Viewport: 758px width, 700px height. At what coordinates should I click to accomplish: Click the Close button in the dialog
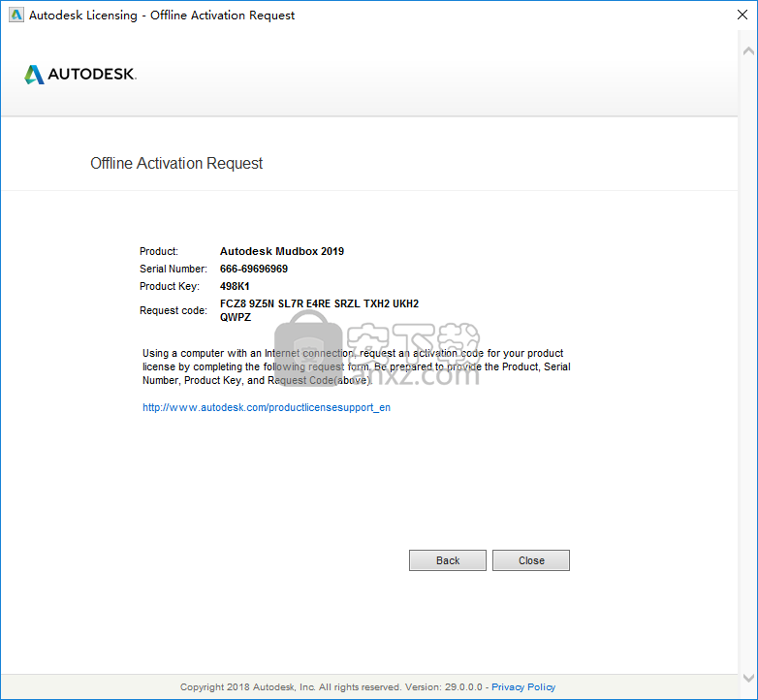(x=531, y=560)
